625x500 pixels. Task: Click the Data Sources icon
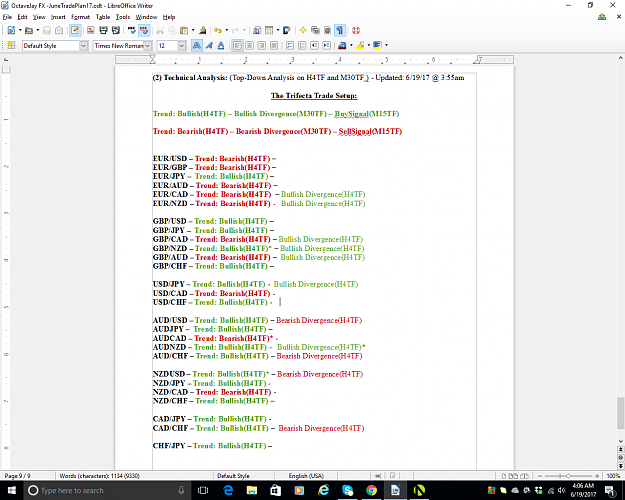pyautogui.click(x=327, y=30)
